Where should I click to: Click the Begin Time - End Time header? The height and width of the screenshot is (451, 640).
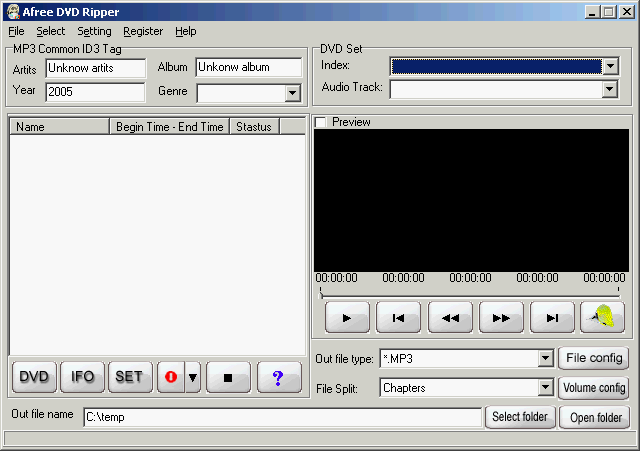(170, 127)
